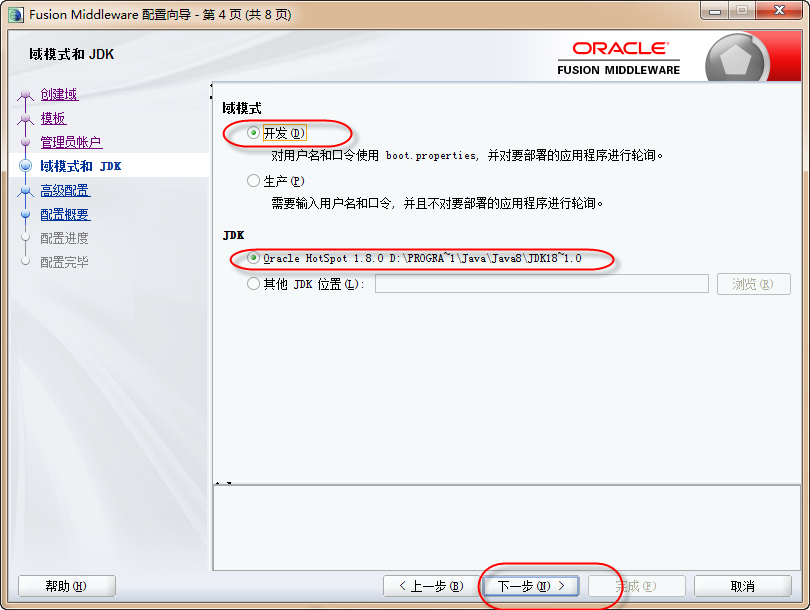Click the 浏览 (R) browse button
810x610 pixels.
tap(753, 284)
